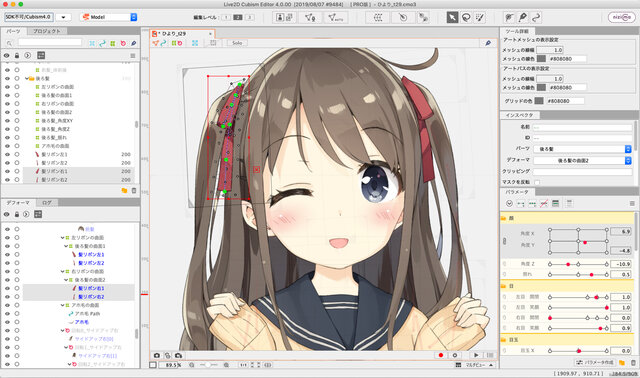
Task: Toggle visibility of 髪リボン右1 in Parts panel
Action: (7, 171)
